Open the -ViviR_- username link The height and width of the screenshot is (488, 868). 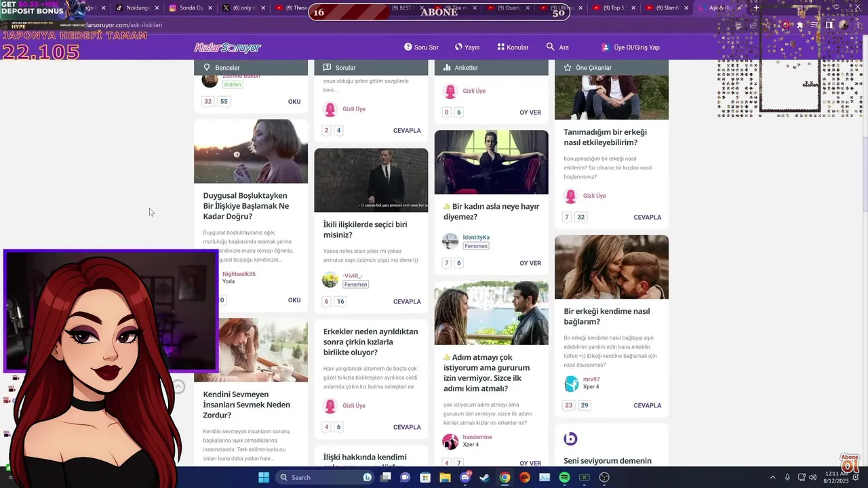pyautogui.click(x=353, y=276)
